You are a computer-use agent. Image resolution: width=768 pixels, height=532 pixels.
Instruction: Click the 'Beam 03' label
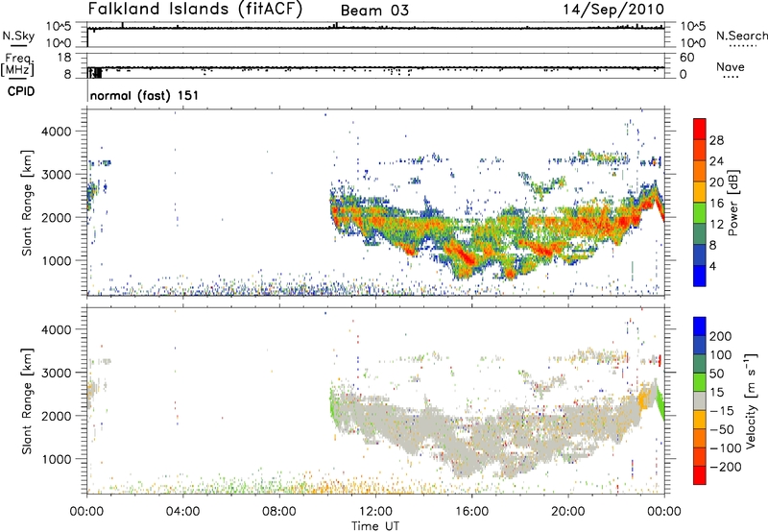[x=374, y=11]
